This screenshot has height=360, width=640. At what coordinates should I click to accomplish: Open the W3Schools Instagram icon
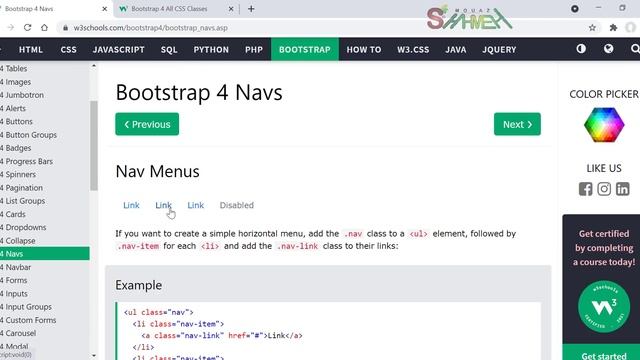pos(604,189)
